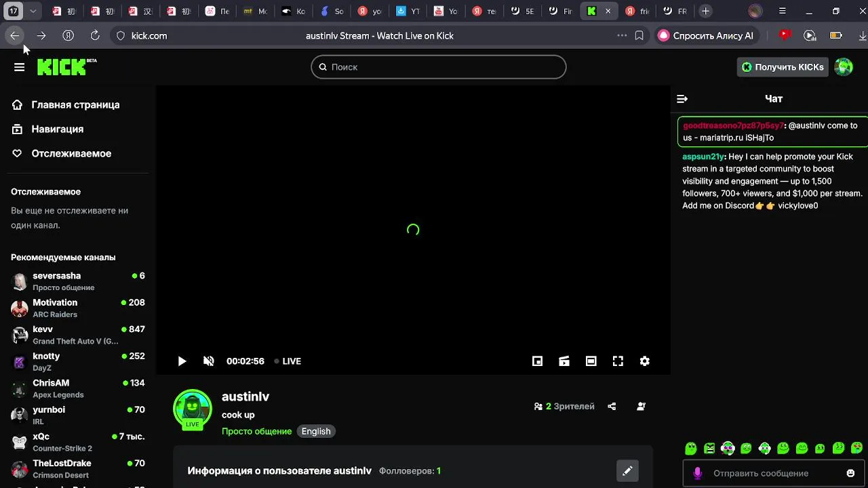868x488 pixels.
Task: Switch player to fullscreen
Action: pyautogui.click(x=618, y=361)
